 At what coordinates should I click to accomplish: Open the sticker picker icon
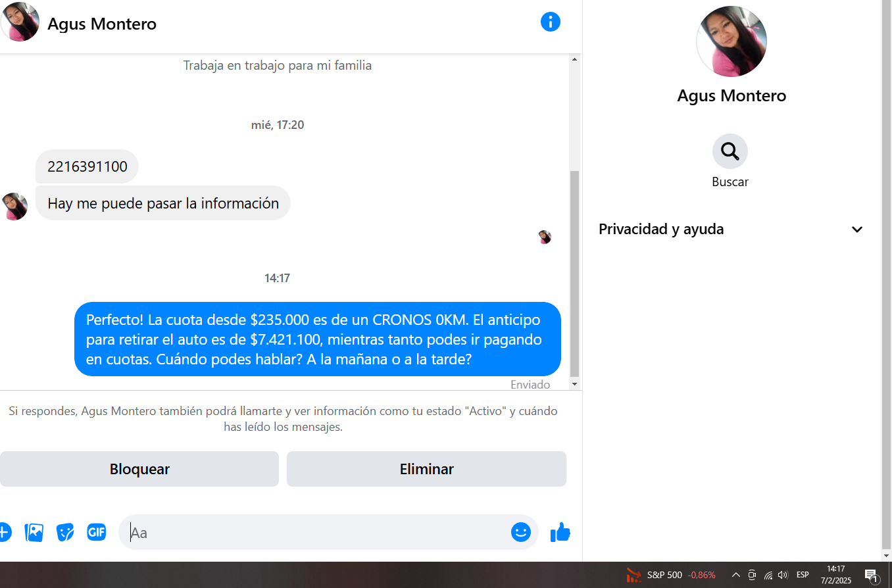(65, 532)
